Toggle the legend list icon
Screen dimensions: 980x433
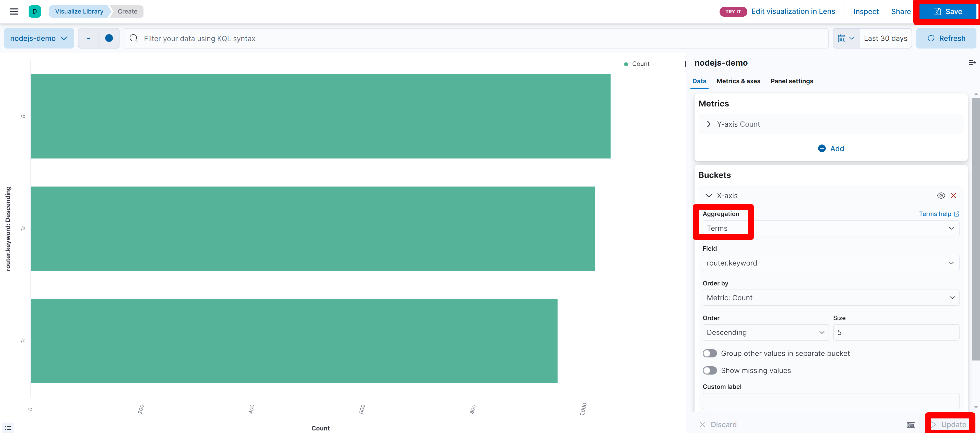coord(8,428)
